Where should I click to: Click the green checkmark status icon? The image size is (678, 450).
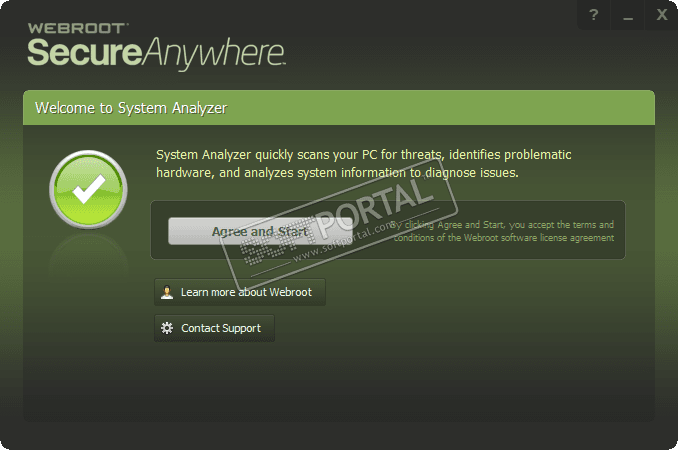[x=89, y=189]
